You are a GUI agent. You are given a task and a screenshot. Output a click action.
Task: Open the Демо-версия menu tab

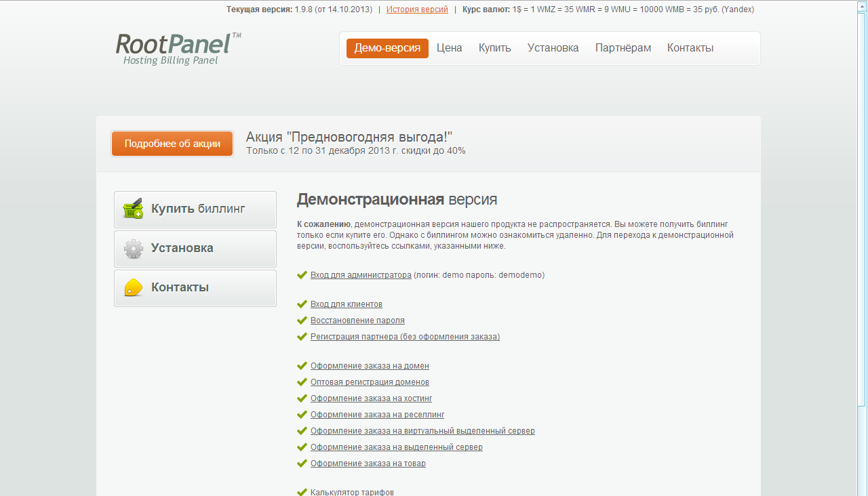(x=387, y=48)
